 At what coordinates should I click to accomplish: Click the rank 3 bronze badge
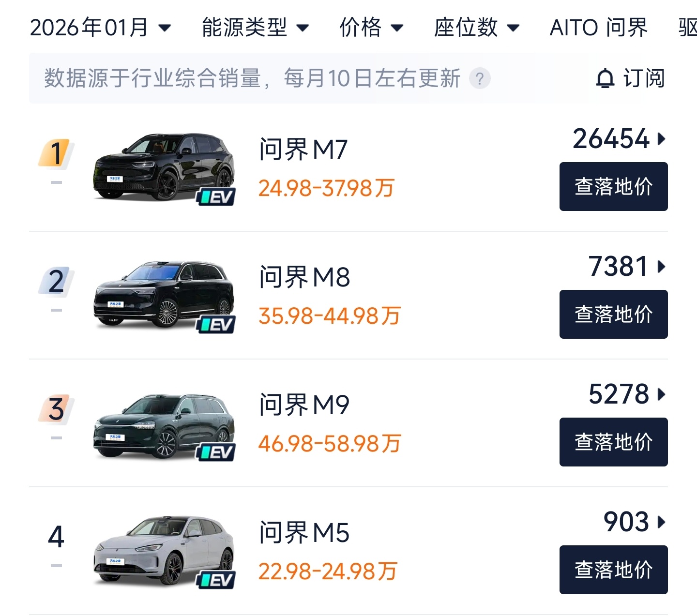point(56,409)
